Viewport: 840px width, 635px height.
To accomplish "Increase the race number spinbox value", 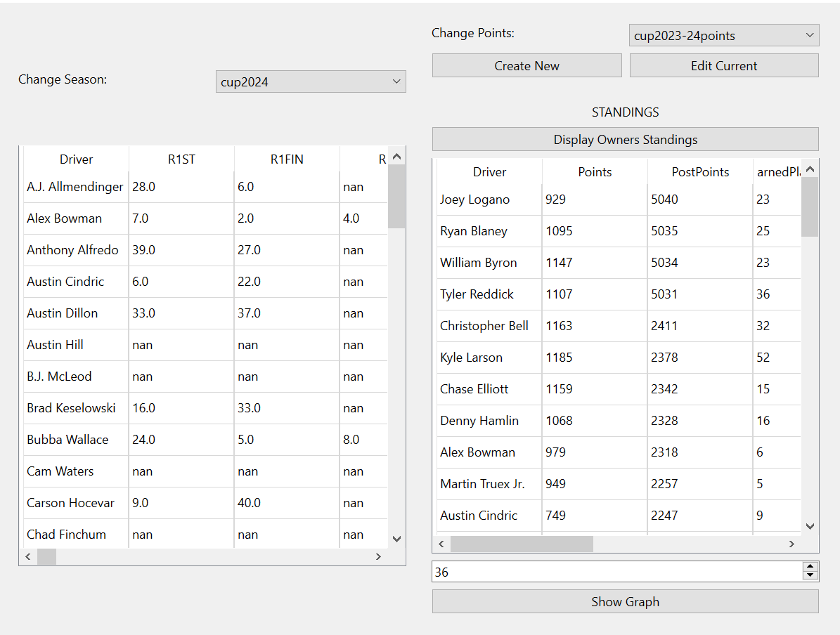I will tap(810, 566).
